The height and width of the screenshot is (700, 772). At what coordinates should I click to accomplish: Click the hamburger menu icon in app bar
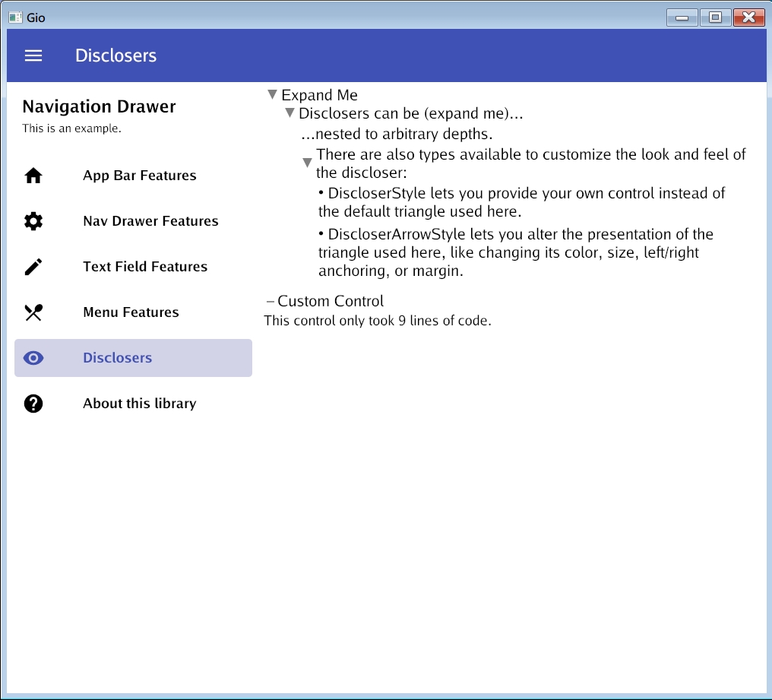click(33, 55)
